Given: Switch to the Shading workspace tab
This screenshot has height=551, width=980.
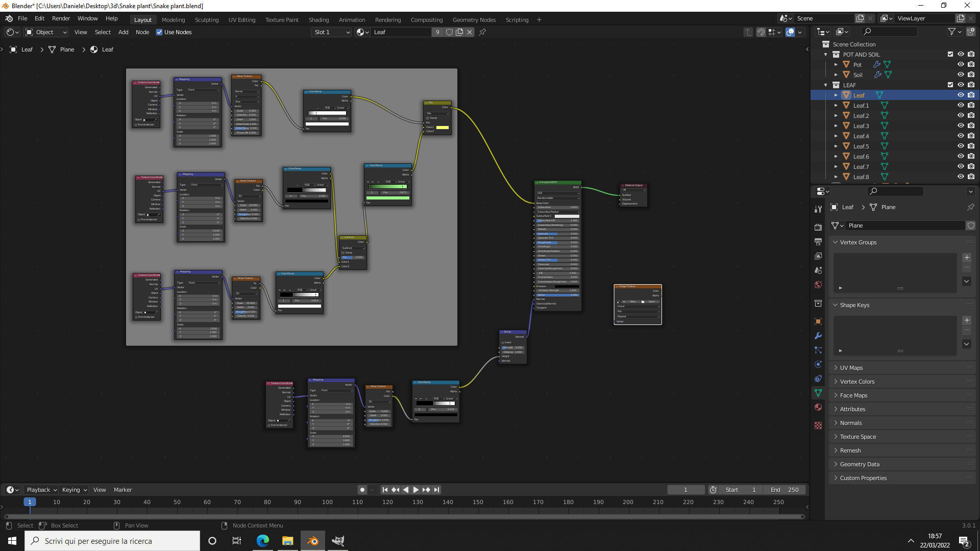Looking at the screenshot, I should click(318, 20).
